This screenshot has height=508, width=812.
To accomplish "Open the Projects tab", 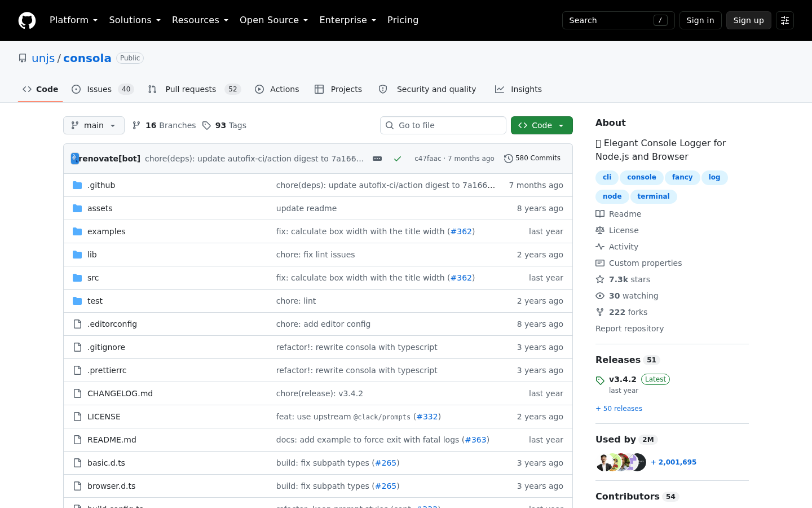I will pyautogui.click(x=338, y=89).
